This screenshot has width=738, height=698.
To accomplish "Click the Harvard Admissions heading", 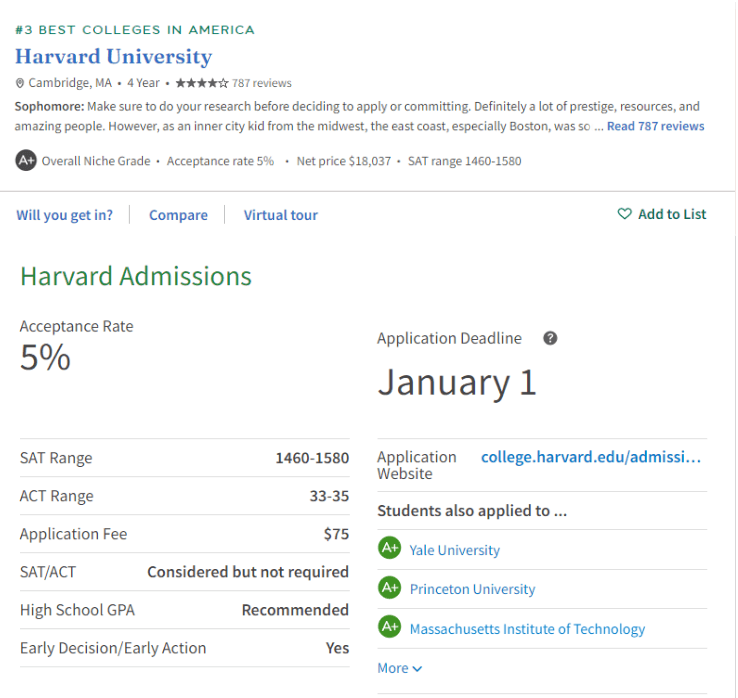I will (136, 276).
